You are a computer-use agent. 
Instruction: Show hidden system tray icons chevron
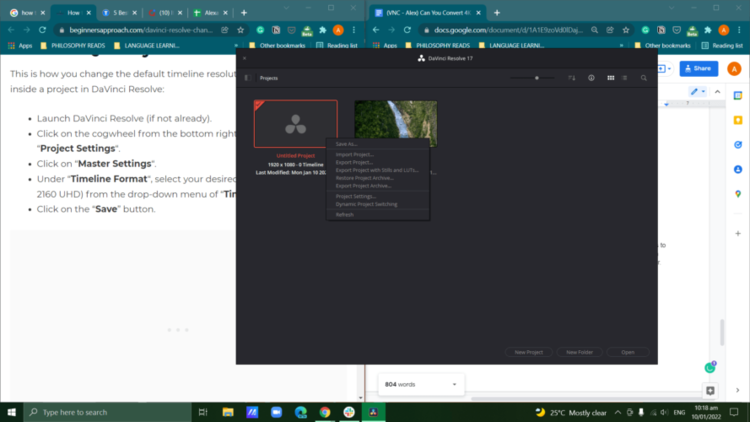(x=618, y=412)
